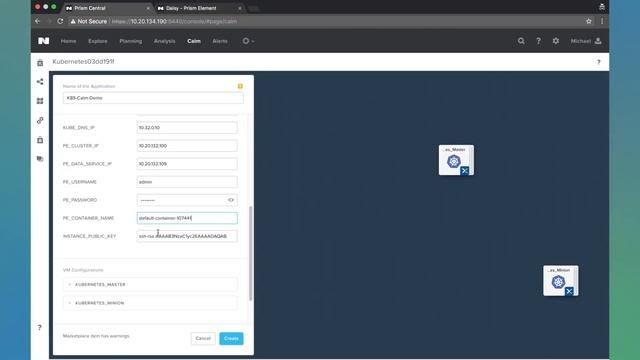Select the Kubernetes Minion service node
This screenshot has height=360, width=640.
[x=560, y=281]
